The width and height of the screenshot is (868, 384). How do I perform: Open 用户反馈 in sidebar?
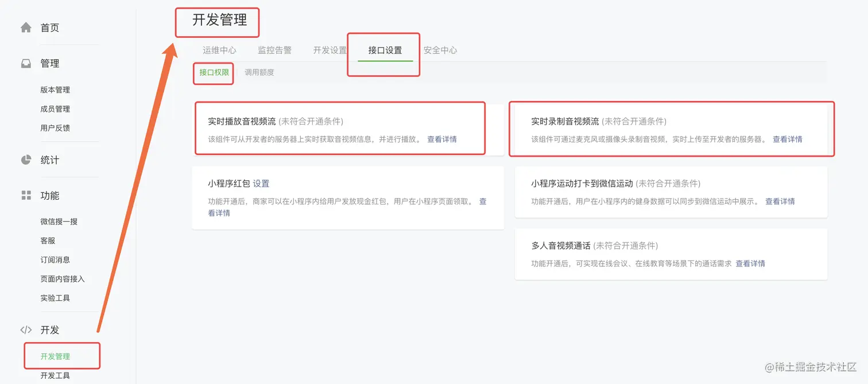[x=55, y=128]
